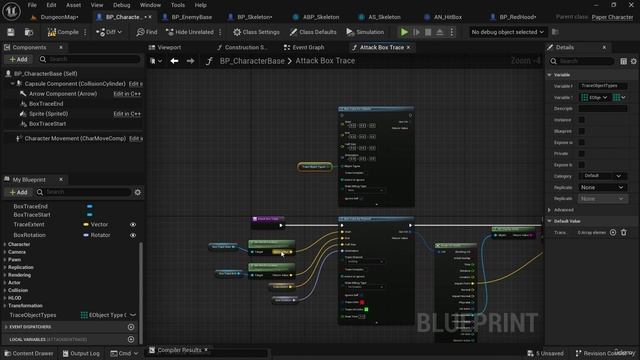Open the Debug menu

(x=121, y=5)
